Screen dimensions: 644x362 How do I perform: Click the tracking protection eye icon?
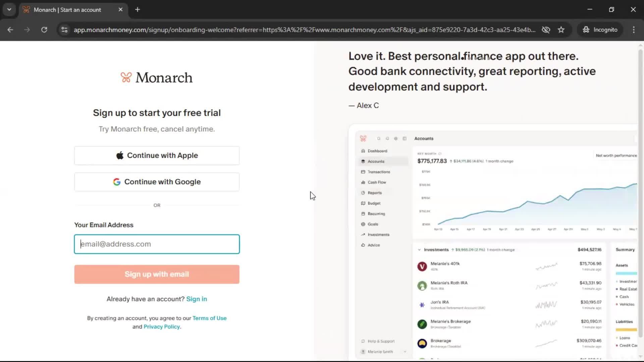tap(546, 30)
